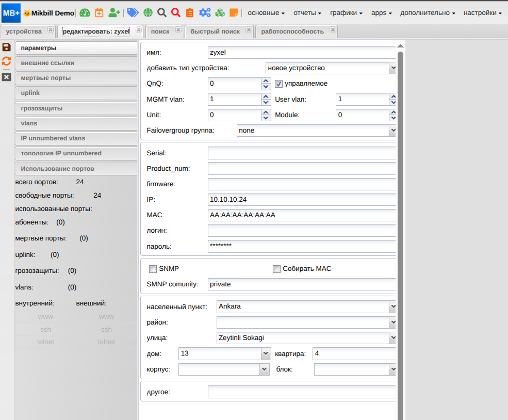Enable the Собирать MAC checkbox
This screenshot has width=508, height=420.
[x=276, y=269]
